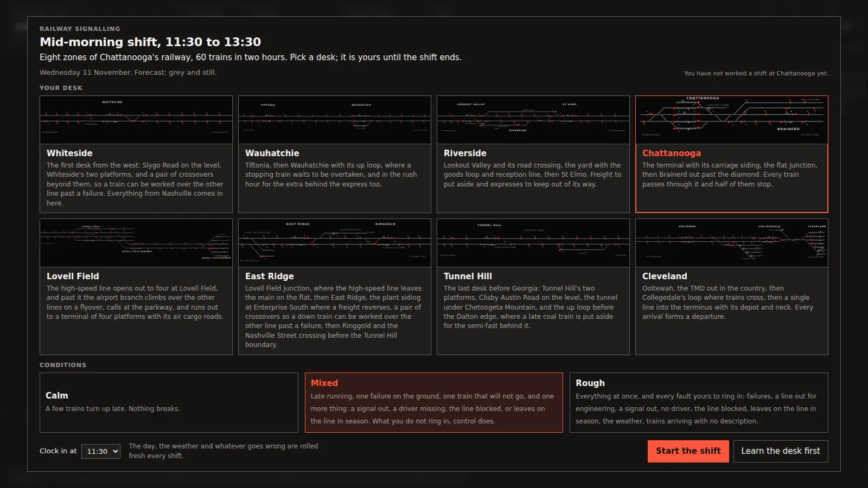This screenshot has height=488, width=868.
Task: Select the Lovell Field track diagram
Action: point(136,243)
